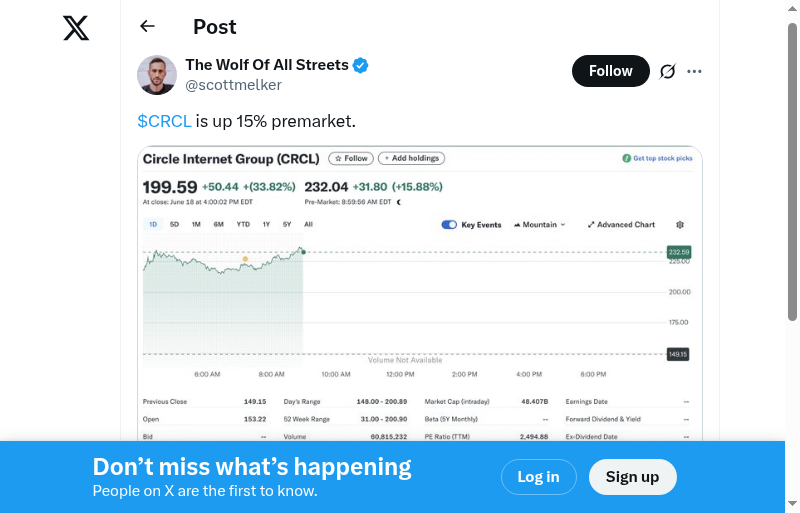
Task: Click the X logo icon
Action: [x=76, y=28]
